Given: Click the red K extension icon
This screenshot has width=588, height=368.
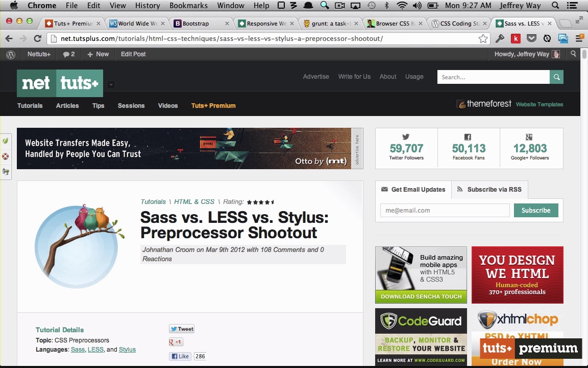Looking at the screenshot, I should 516,38.
